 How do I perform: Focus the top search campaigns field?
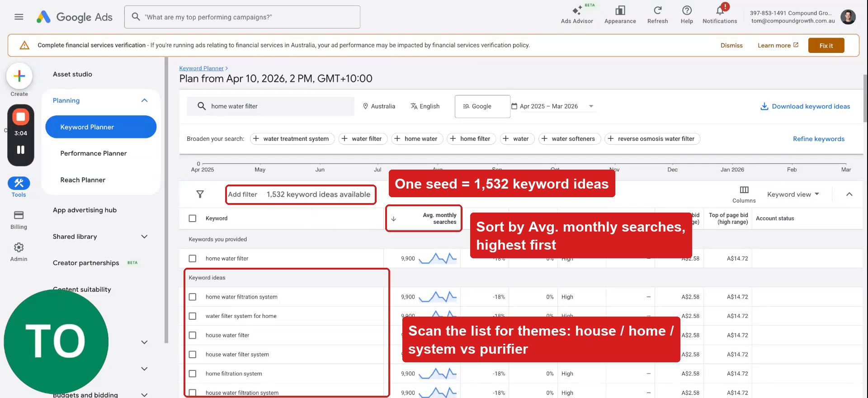click(242, 17)
